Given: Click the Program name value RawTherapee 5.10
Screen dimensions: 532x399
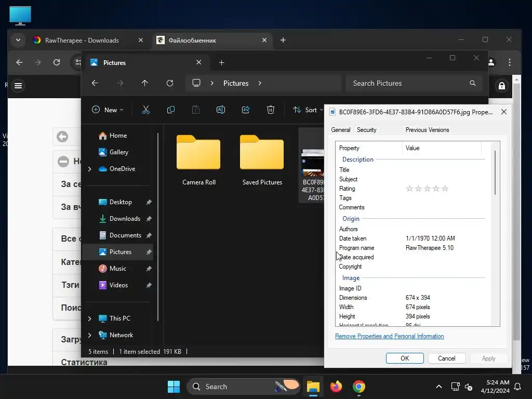Looking at the screenshot, I should pos(430,248).
